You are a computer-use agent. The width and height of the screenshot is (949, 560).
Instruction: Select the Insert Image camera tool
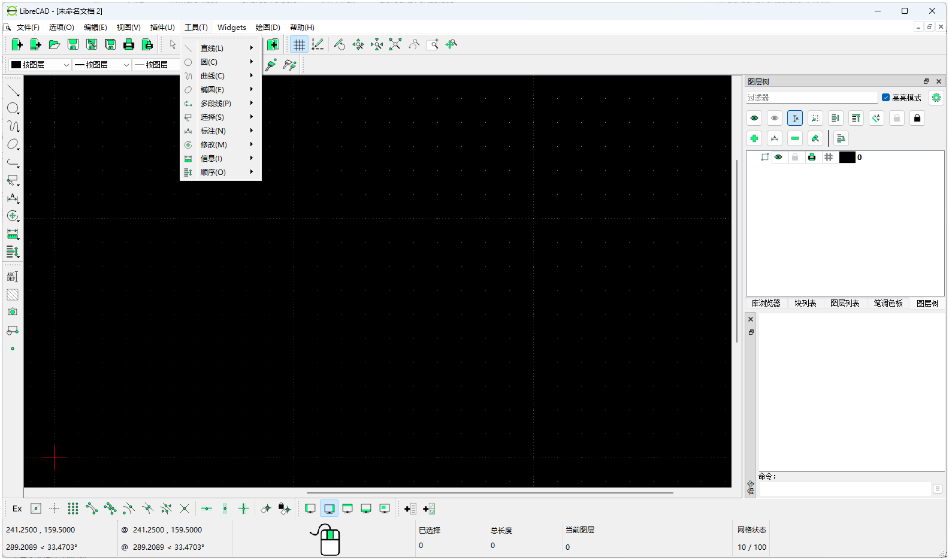pos(13,312)
